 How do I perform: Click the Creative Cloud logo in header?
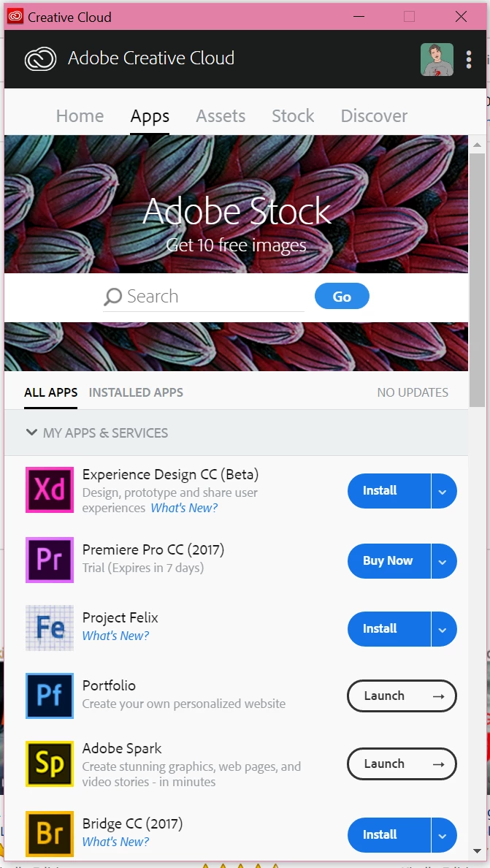click(40, 59)
